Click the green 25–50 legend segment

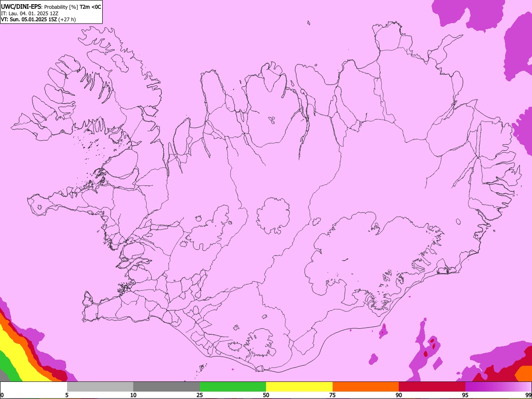click(x=233, y=387)
